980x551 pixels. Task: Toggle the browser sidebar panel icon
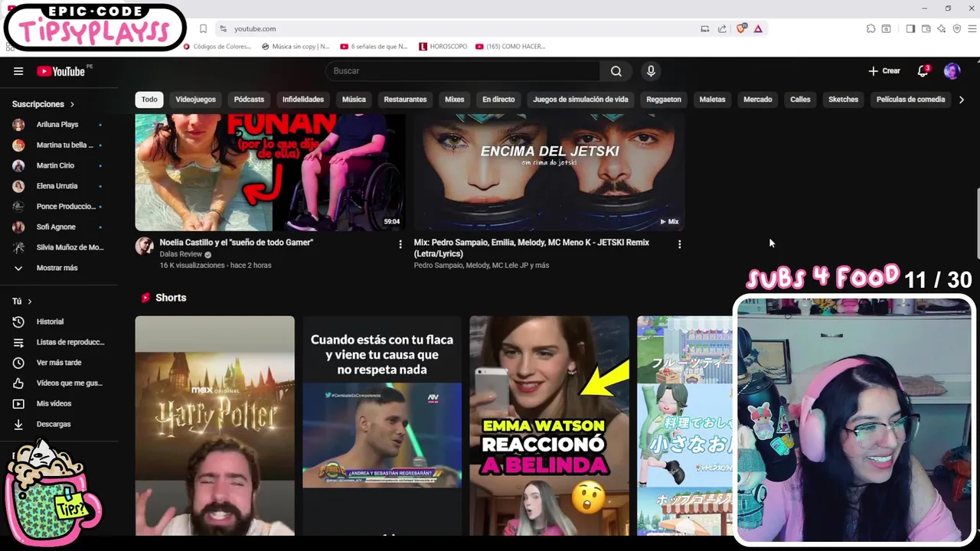pos(910,28)
